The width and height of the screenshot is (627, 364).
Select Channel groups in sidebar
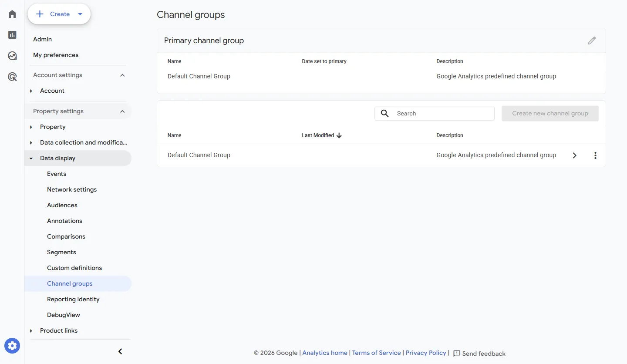click(70, 283)
